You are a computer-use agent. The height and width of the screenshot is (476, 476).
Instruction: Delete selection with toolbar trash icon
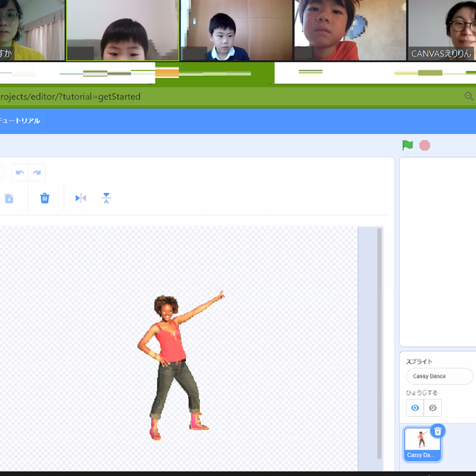coord(44,198)
